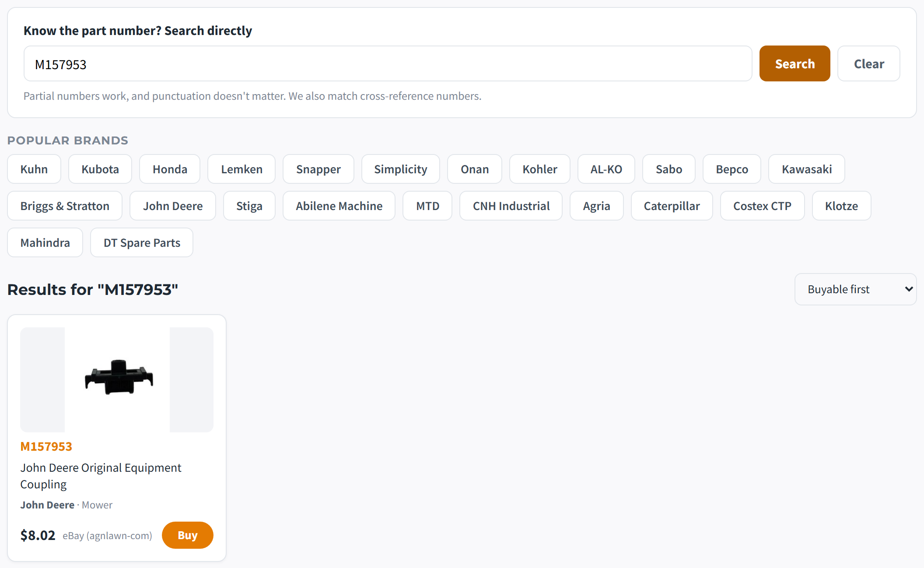This screenshot has width=924, height=568.
Task: Open the M157953 part number link
Action: coord(46,446)
